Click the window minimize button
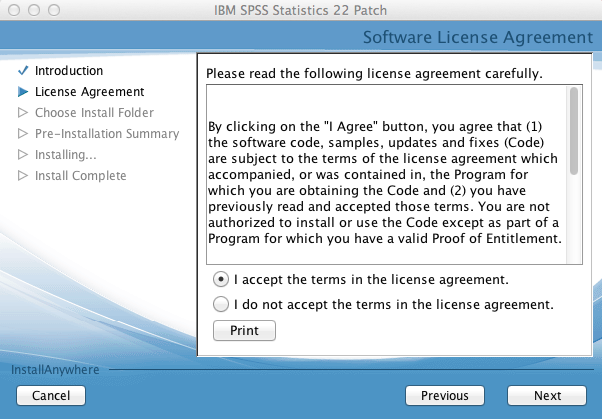 coord(34,10)
